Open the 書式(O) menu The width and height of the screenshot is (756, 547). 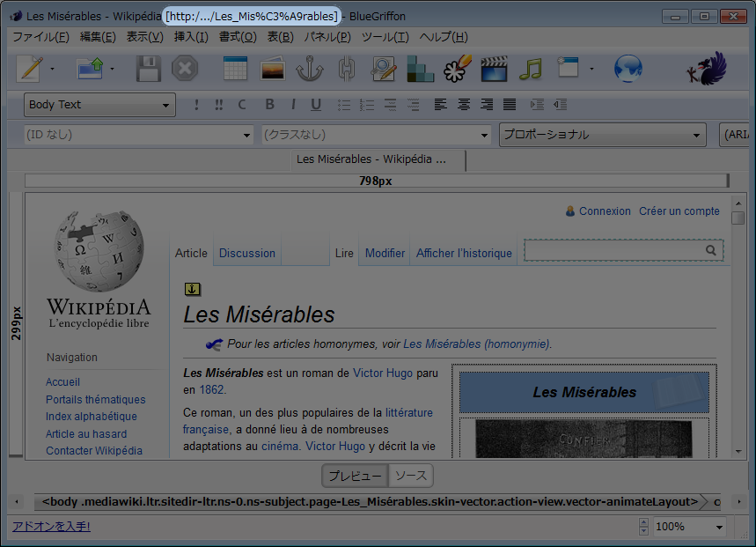tap(238, 37)
